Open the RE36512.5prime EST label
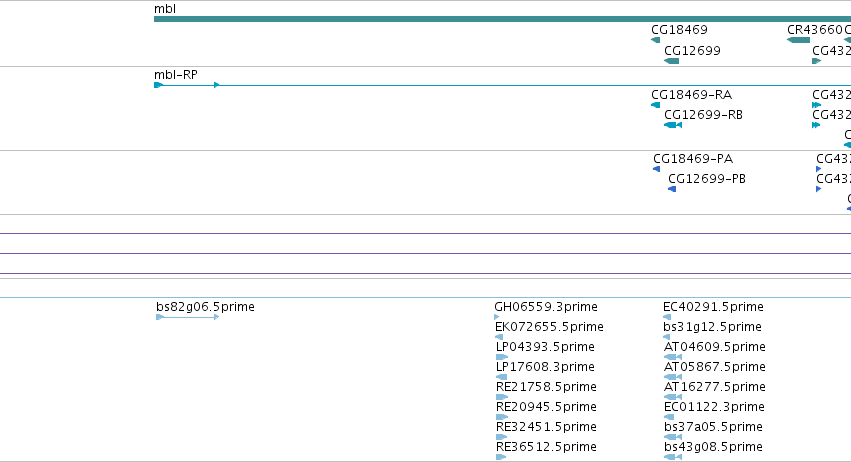The height and width of the screenshot is (462, 851). tap(547, 447)
